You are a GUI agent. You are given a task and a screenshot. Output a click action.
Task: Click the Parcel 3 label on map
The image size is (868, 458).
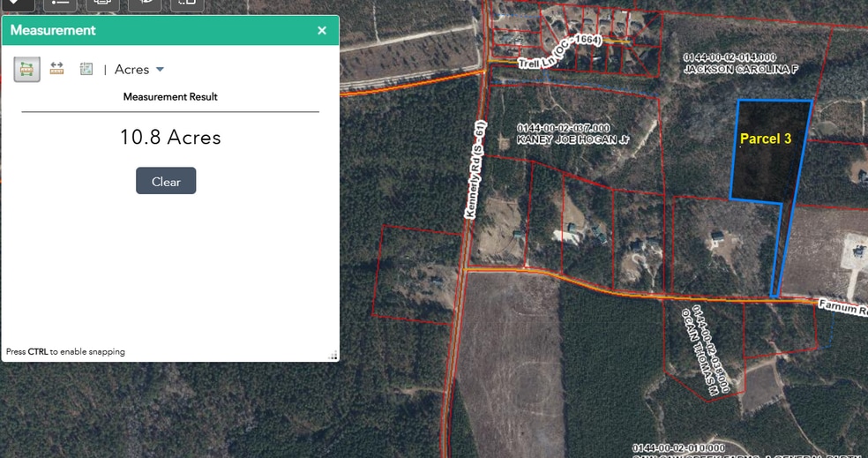point(765,139)
